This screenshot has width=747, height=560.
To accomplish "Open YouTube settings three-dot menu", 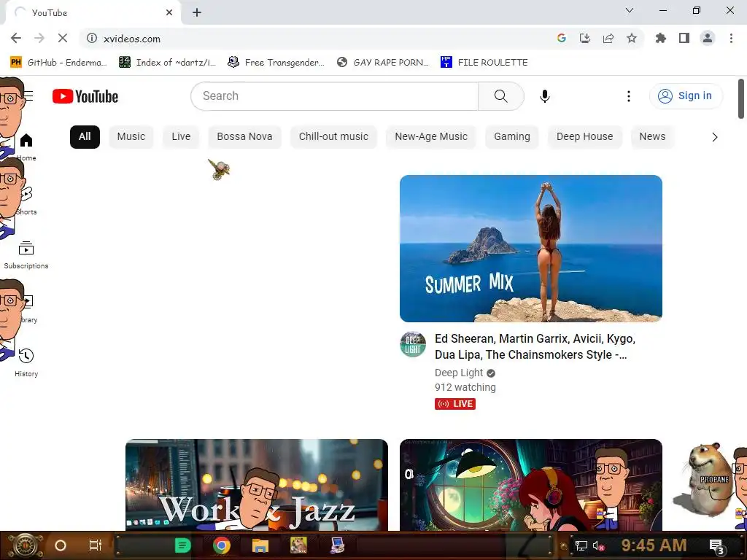I will pyautogui.click(x=628, y=96).
